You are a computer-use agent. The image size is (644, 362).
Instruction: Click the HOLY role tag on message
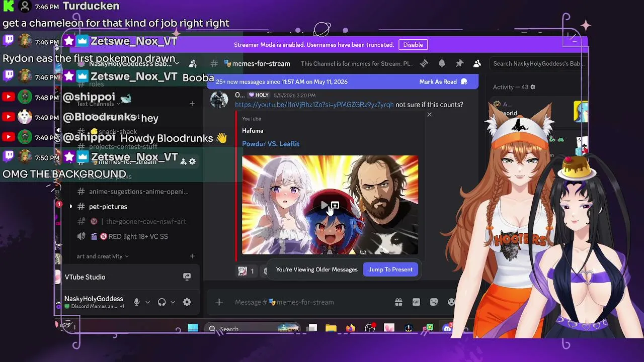click(259, 95)
